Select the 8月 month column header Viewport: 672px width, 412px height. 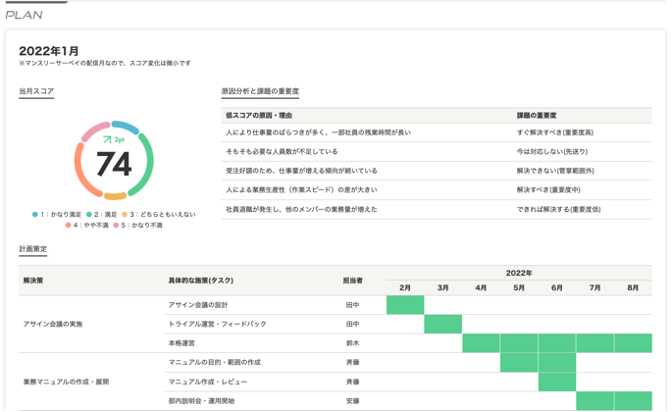pos(633,287)
